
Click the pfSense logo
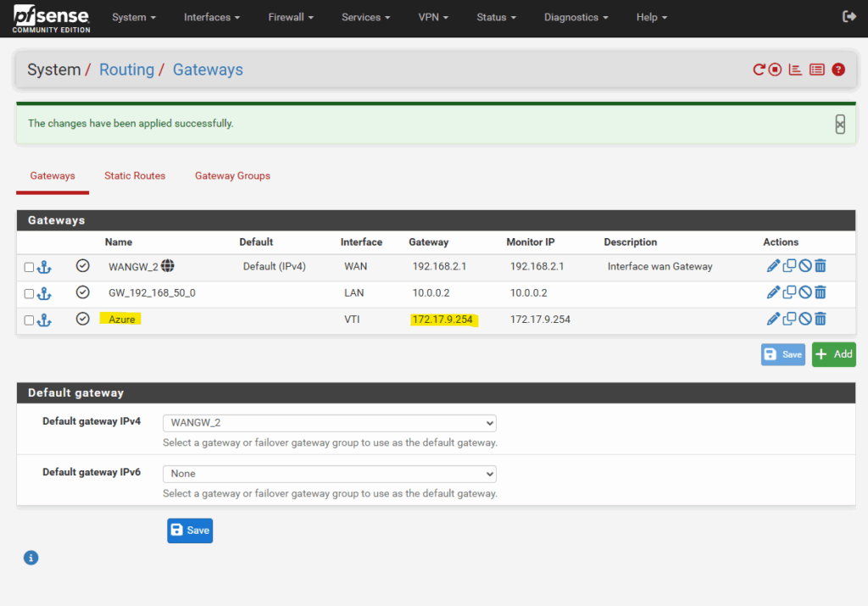51,19
